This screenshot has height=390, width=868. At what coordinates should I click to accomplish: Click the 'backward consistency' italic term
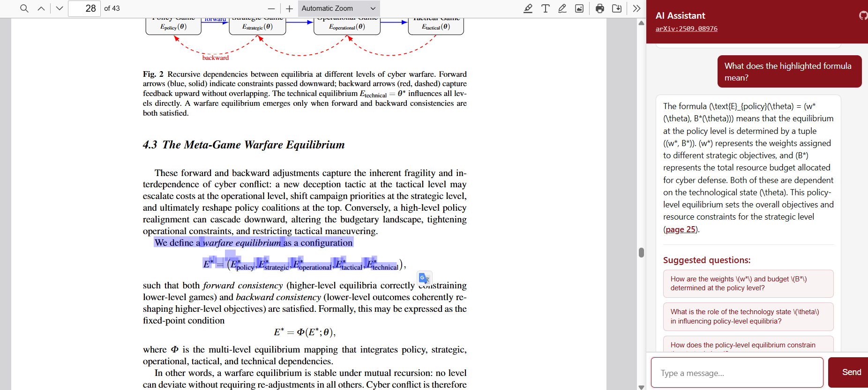(278, 297)
